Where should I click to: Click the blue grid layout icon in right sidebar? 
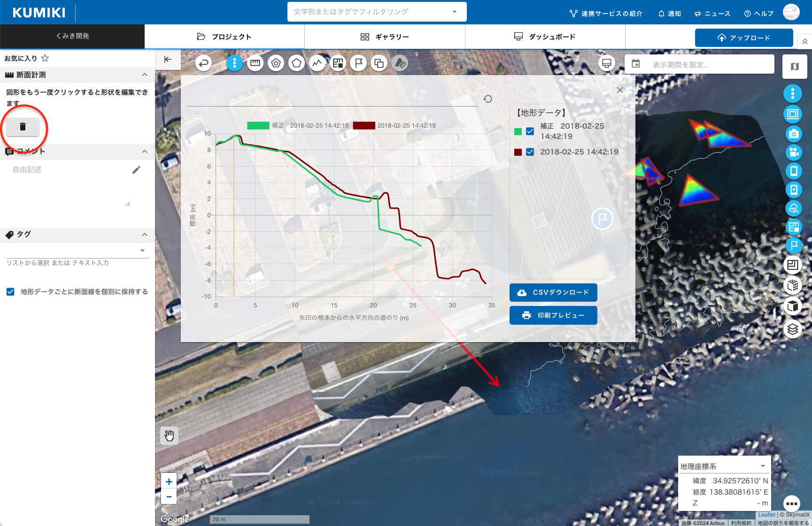coord(794,227)
